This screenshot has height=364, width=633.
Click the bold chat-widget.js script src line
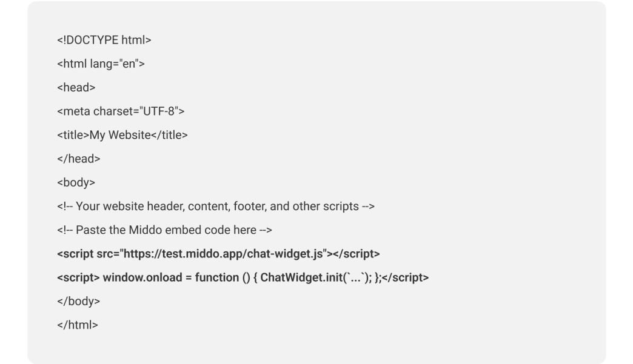pos(218,254)
